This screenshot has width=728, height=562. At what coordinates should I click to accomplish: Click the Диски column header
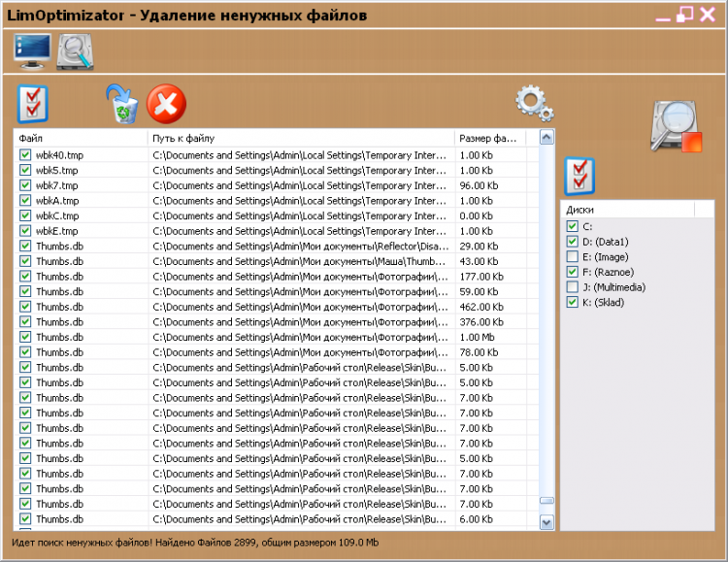click(628, 210)
